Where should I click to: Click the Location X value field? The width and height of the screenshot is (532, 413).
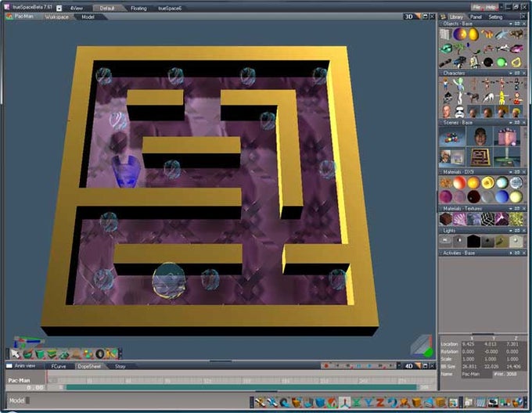471,344
